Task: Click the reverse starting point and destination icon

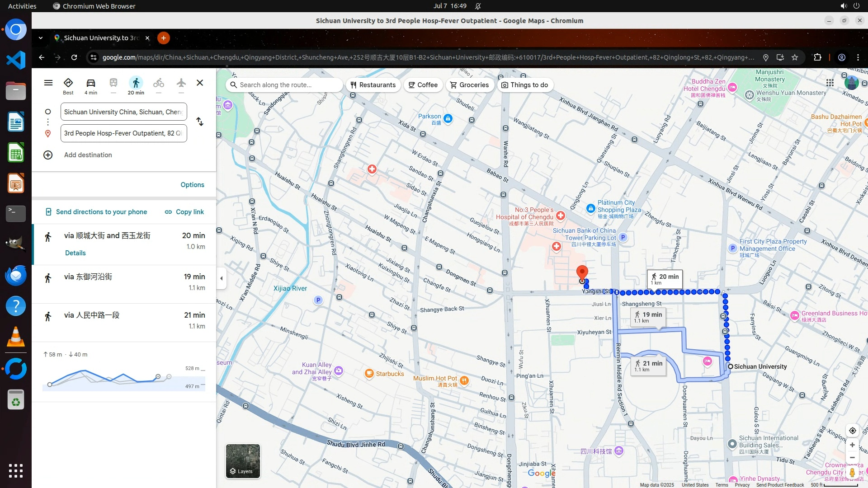Action: (x=200, y=122)
